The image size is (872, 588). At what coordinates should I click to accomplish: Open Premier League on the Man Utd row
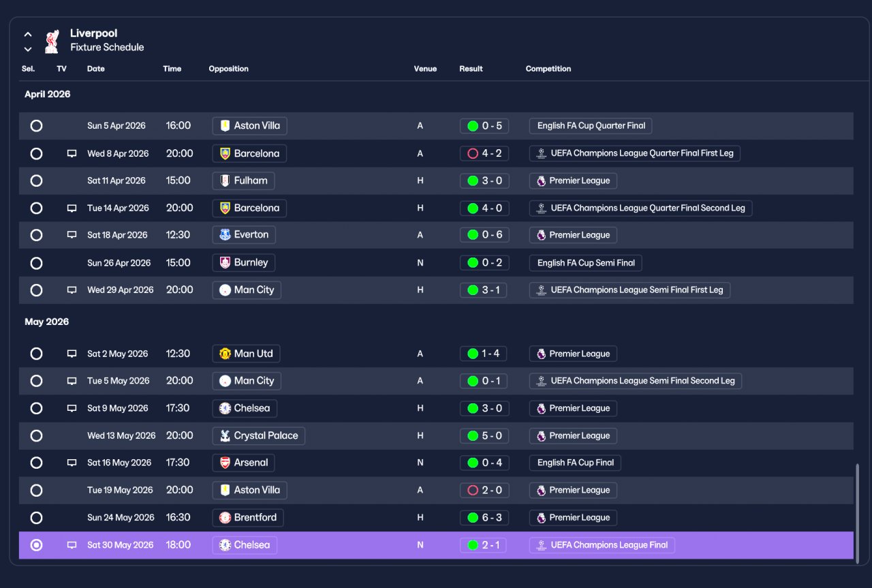574,354
